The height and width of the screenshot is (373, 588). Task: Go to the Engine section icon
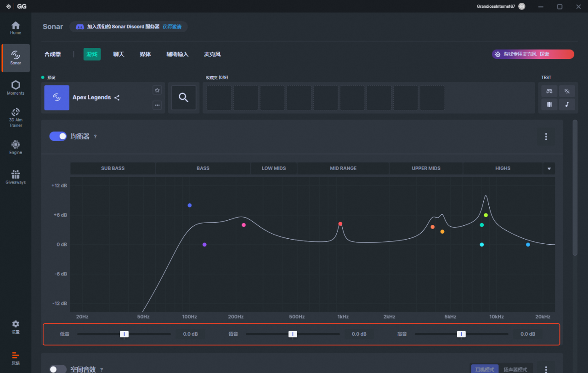[16, 144]
